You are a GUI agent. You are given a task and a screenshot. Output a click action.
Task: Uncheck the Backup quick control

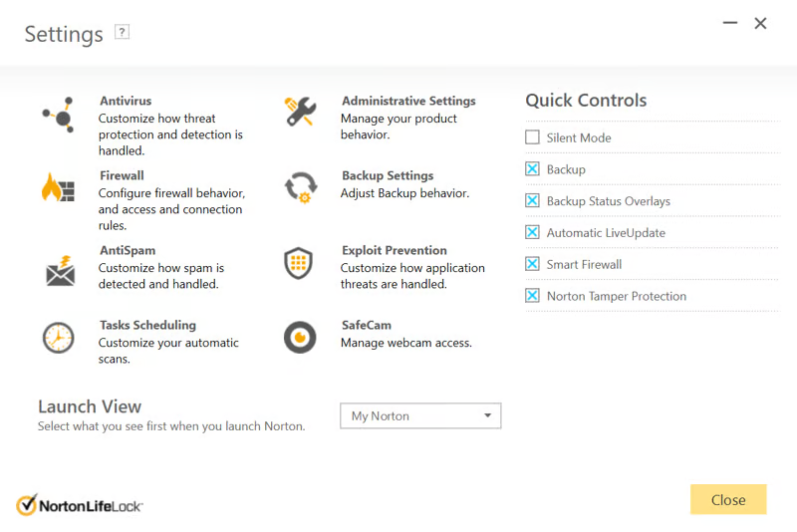[533, 169]
